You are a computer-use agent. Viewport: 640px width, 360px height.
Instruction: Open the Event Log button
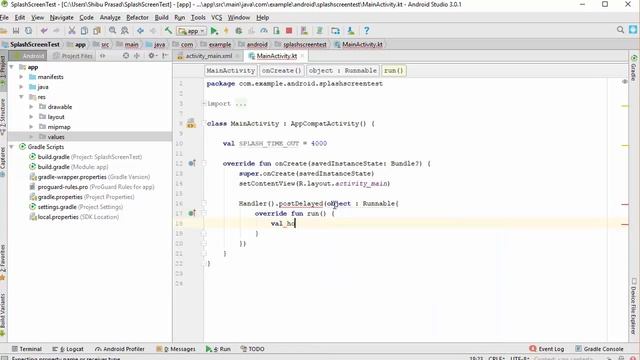click(547, 349)
